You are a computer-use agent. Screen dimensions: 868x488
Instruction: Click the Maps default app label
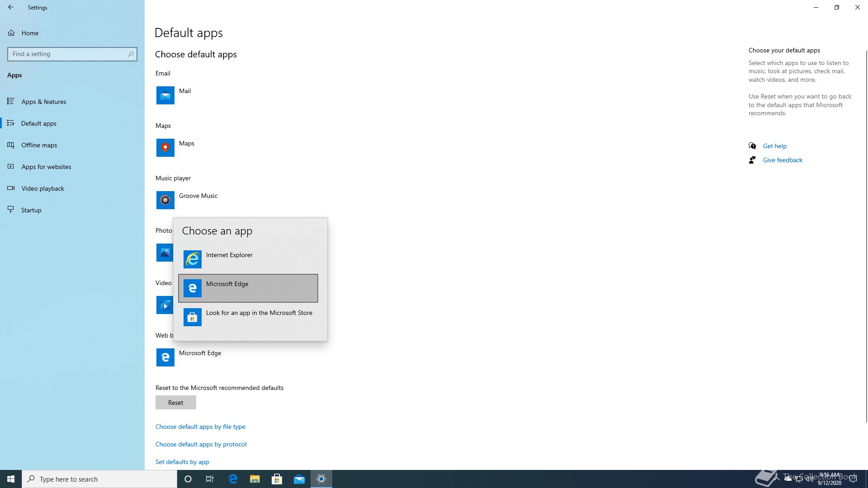click(x=187, y=143)
